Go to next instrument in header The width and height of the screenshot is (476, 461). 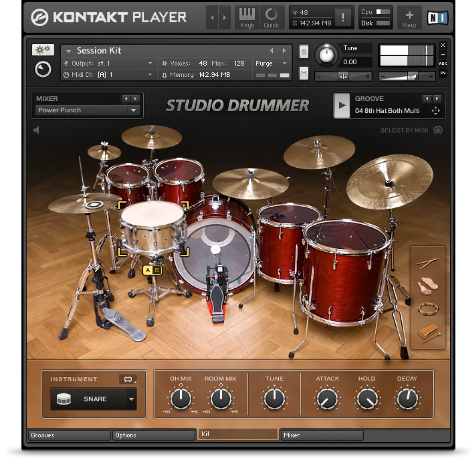pos(224,18)
